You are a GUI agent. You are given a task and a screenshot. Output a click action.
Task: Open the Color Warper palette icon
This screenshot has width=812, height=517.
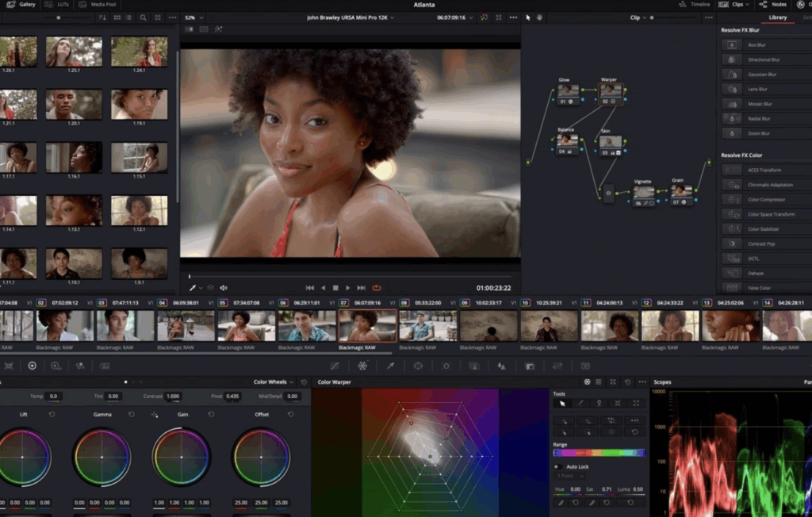pos(362,366)
